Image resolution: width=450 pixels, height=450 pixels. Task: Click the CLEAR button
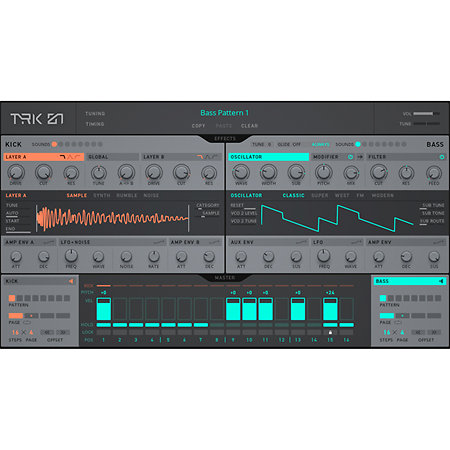pos(249,126)
